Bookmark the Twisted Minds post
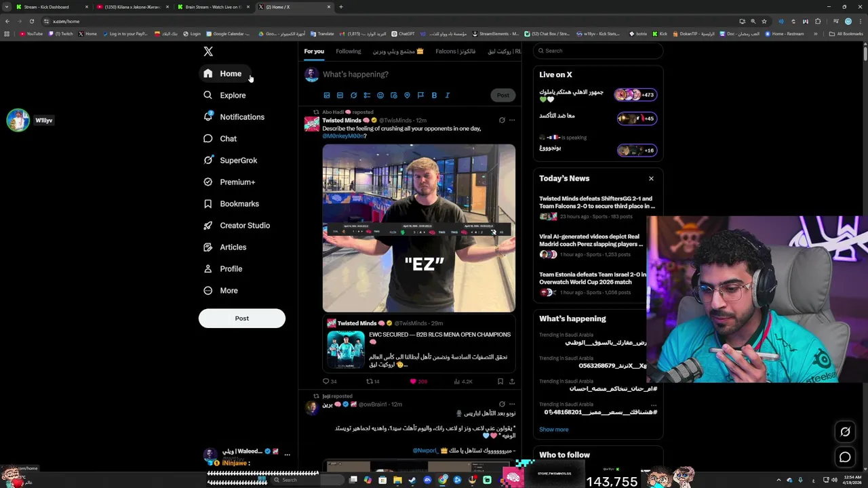868x488 pixels. click(x=500, y=382)
